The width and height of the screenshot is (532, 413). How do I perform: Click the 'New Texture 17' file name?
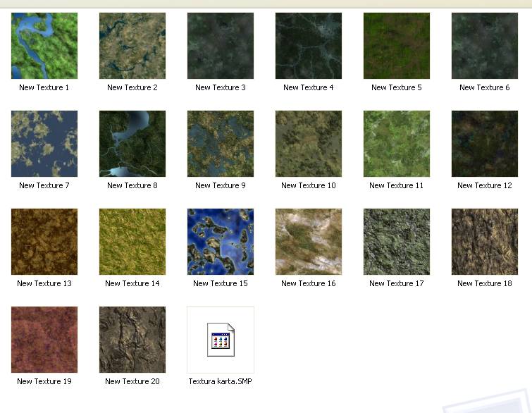pos(397,283)
